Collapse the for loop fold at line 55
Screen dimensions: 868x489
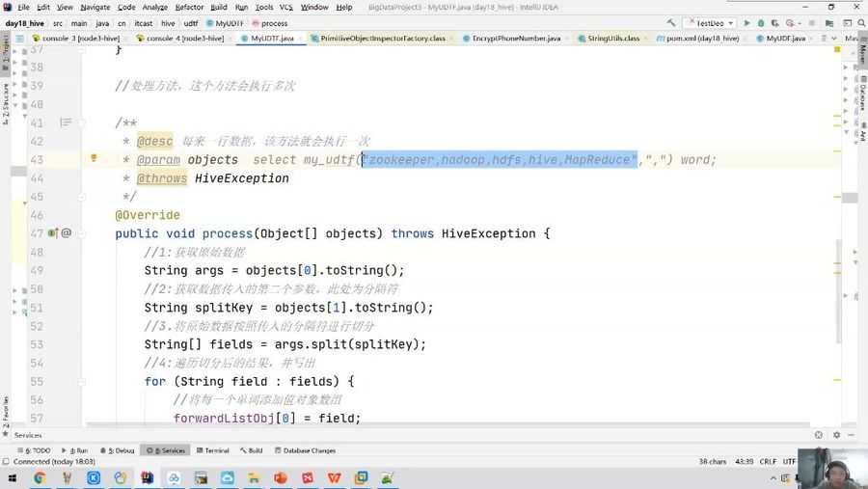coord(81,382)
